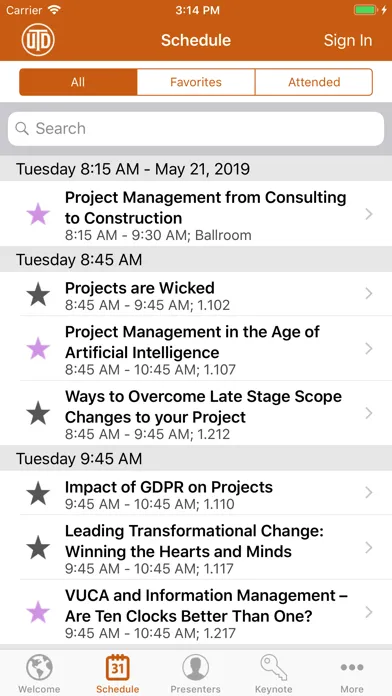
Task: Unfavorite Project Management from Consulting star
Action: tap(38, 214)
